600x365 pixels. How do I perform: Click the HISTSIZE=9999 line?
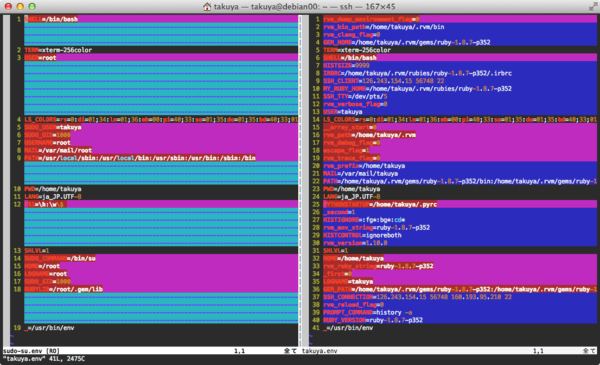[346, 65]
